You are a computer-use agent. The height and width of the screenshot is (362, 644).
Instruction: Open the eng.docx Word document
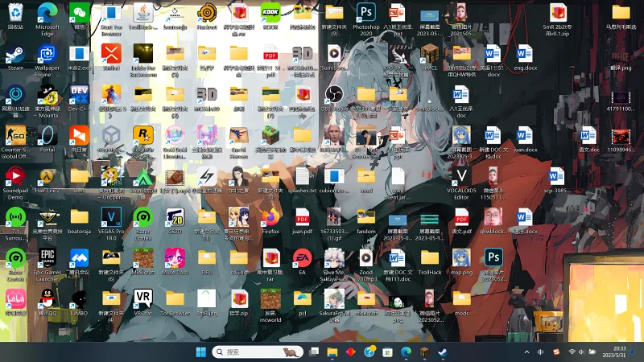pos(525,58)
